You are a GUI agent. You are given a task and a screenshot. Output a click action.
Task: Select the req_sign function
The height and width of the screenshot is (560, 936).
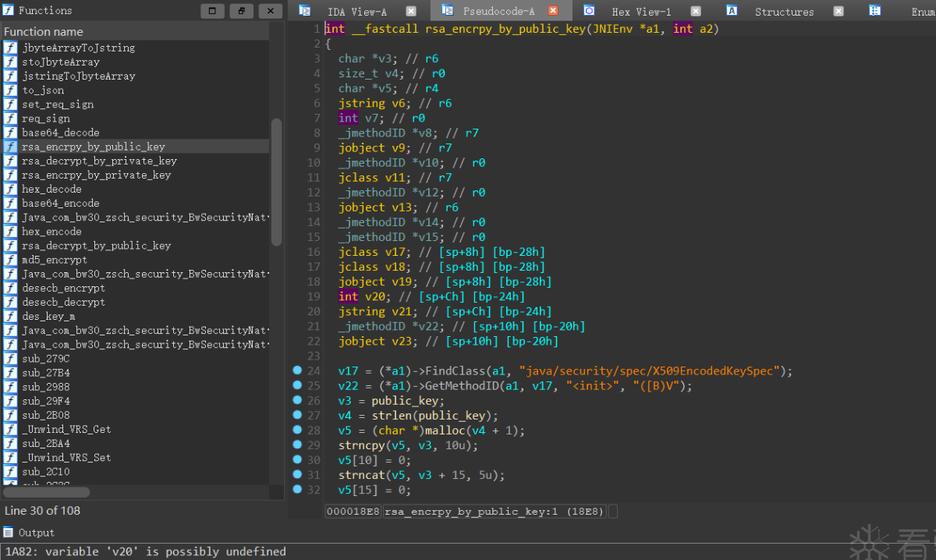pos(46,119)
